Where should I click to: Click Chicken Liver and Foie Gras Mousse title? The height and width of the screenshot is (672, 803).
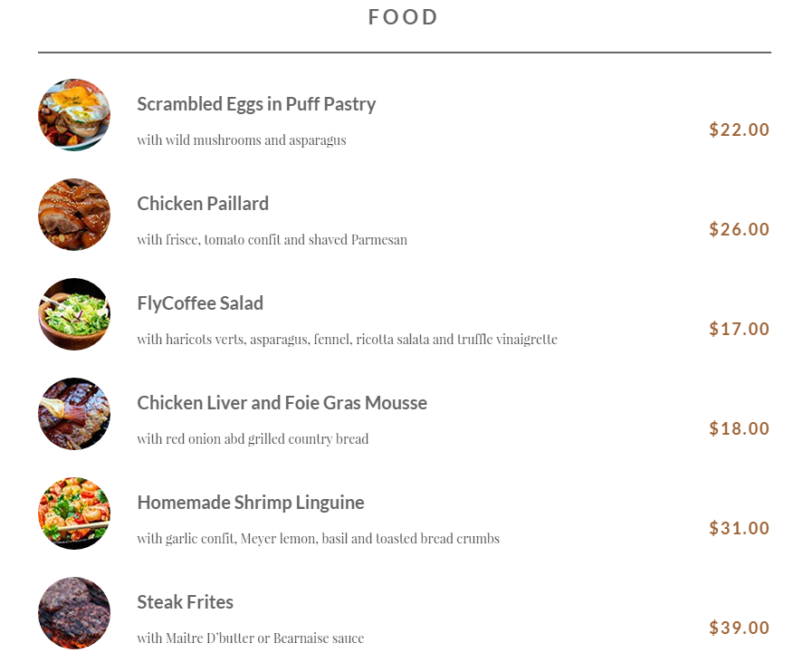(282, 403)
